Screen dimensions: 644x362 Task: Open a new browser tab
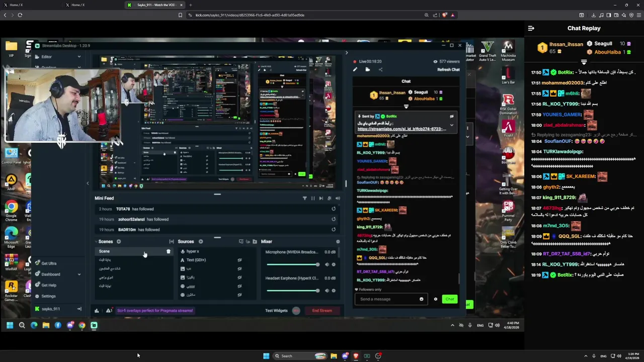[191, 5]
